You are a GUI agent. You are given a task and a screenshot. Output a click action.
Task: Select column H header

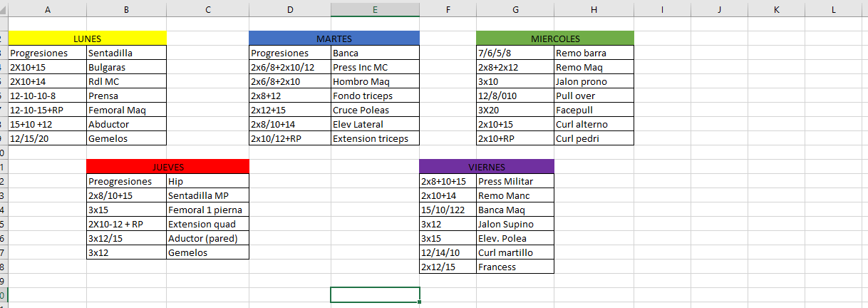click(594, 9)
